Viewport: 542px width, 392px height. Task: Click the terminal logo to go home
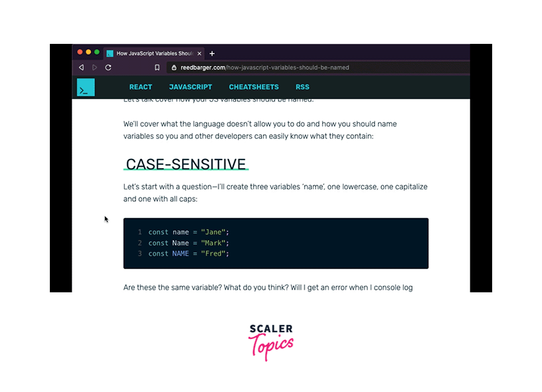[86, 87]
